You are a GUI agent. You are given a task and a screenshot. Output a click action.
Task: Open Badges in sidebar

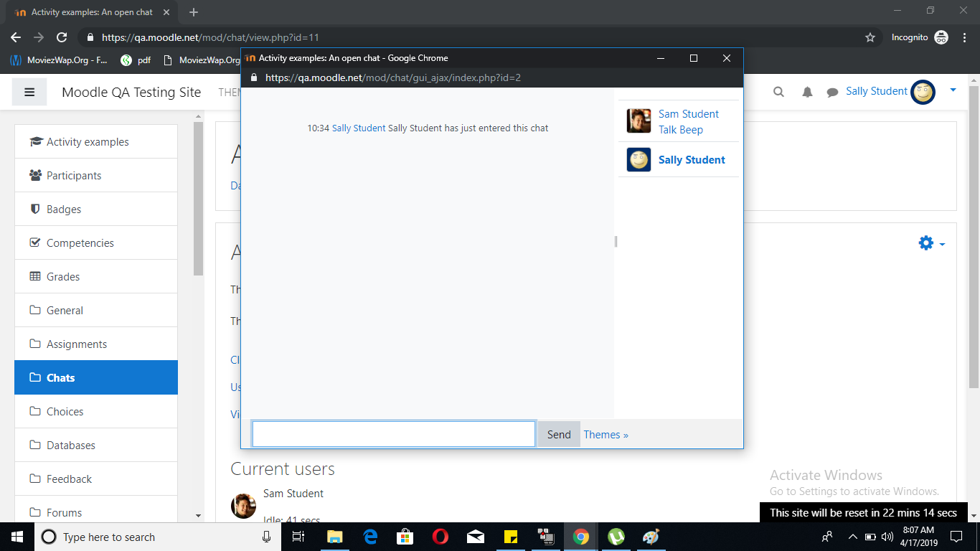point(96,209)
